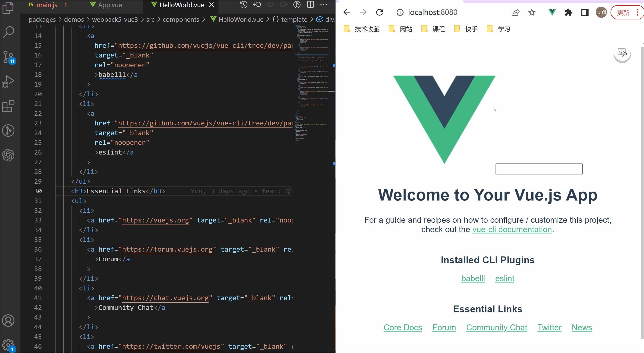644x353 pixels.
Task: Open the Search view in the activity bar
Action: pos(8,32)
